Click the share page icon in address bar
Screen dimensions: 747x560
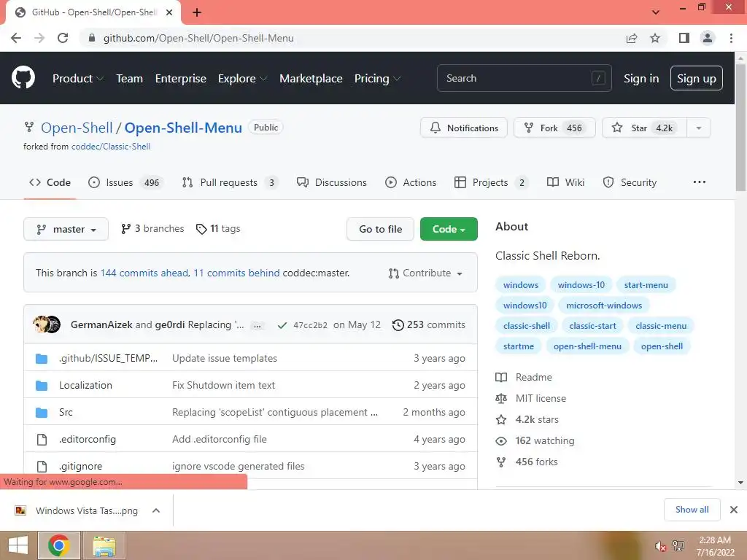tap(632, 38)
